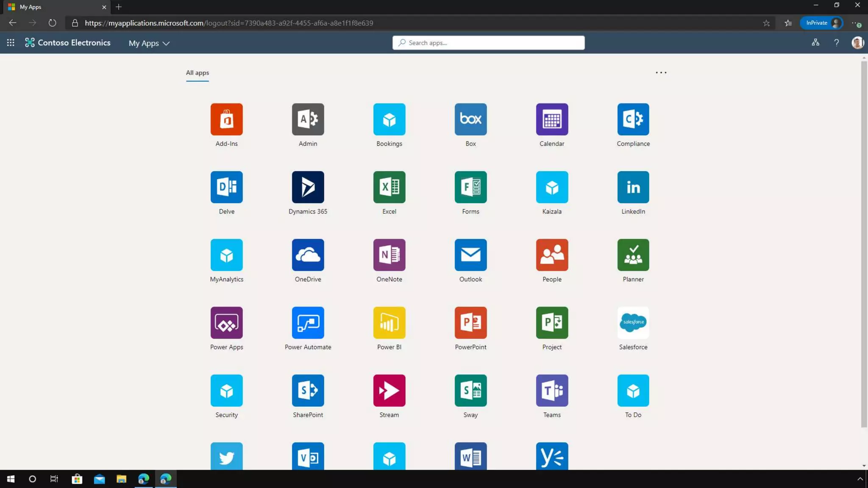This screenshot has height=488, width=868.
Task: Open the Teams app icon
Action: coord(551,391)
